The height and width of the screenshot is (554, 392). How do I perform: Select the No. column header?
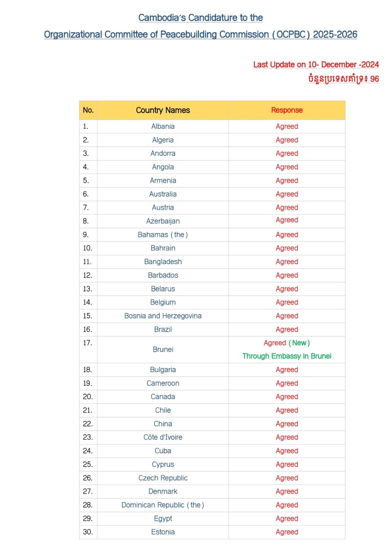[88, 110]
